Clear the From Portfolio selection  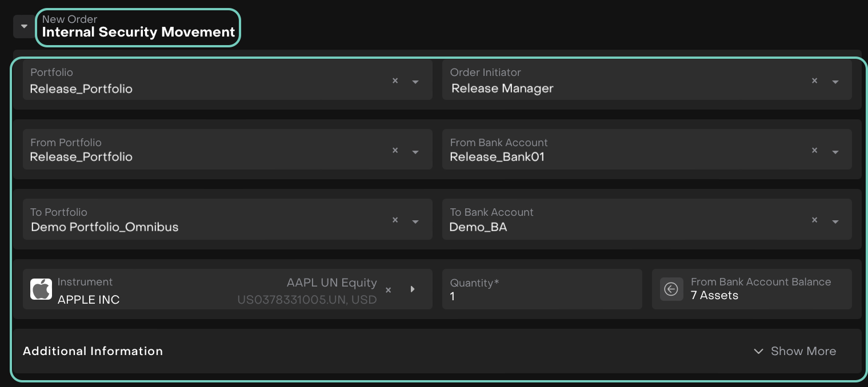tap(395, 151)
